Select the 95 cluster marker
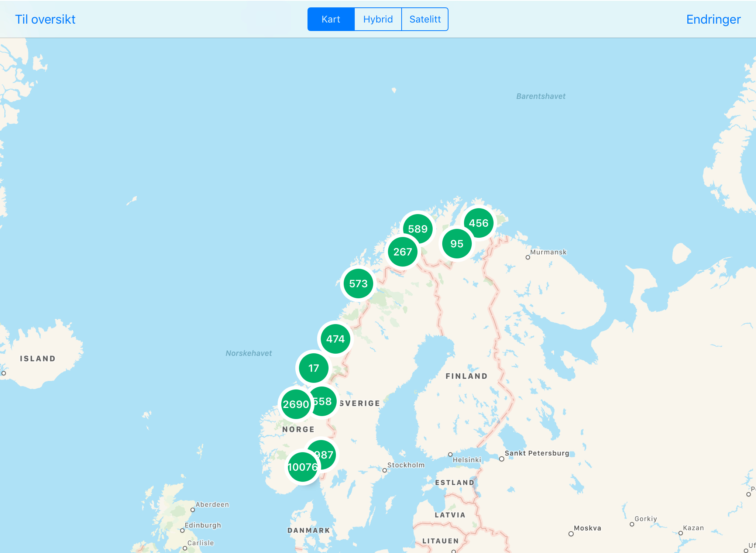The image size is (756, 553). point(457,244)
